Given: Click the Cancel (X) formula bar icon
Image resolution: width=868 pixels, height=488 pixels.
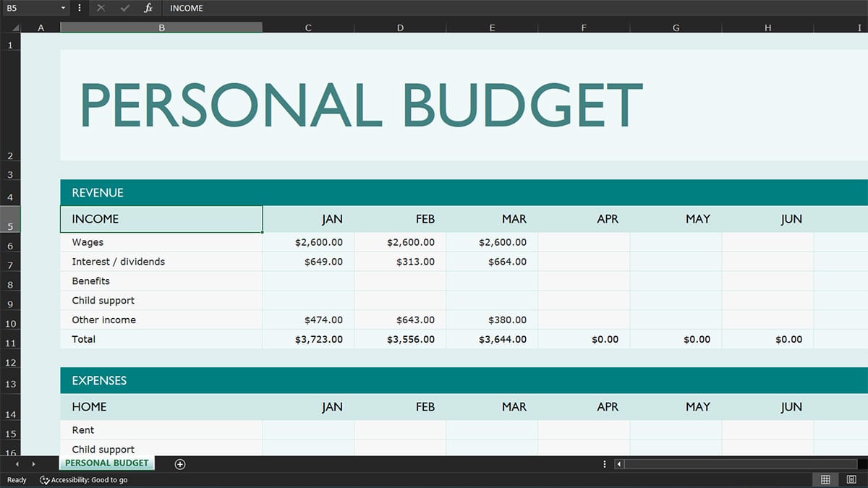Looking at the screenshot, I should click(x=101, y=8).
